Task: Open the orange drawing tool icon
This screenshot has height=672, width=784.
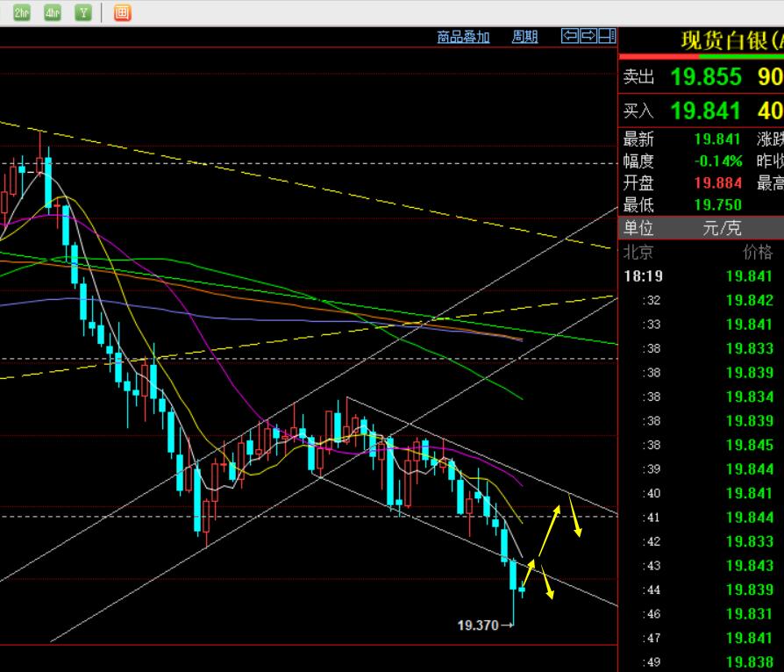Action: pyautogui.click(x=122, y=12)
